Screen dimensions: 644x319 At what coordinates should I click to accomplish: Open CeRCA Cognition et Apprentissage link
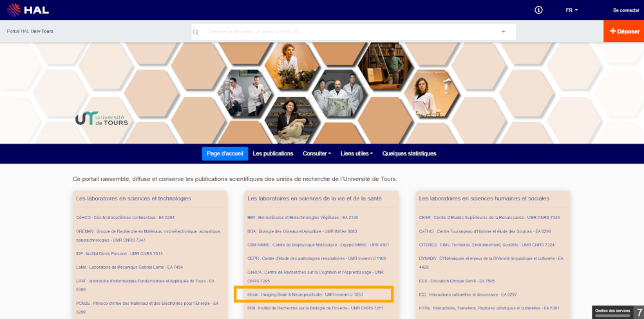click(316, 276)
